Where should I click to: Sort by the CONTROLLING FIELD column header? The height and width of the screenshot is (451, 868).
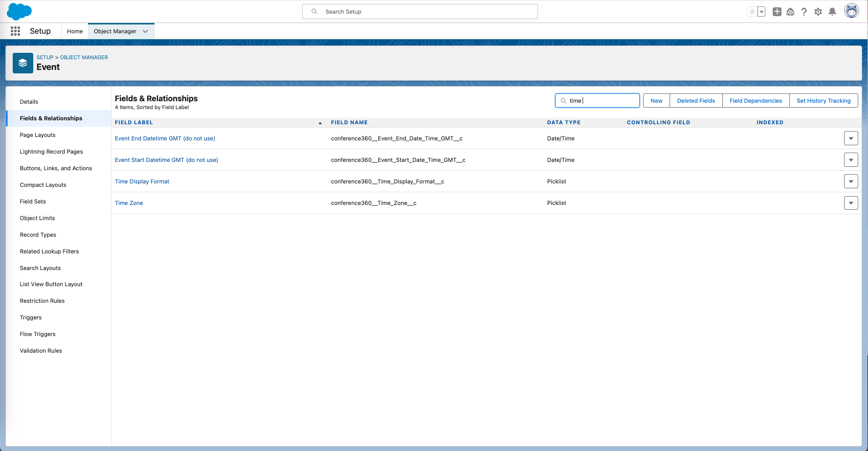click(x=658, y=123)
